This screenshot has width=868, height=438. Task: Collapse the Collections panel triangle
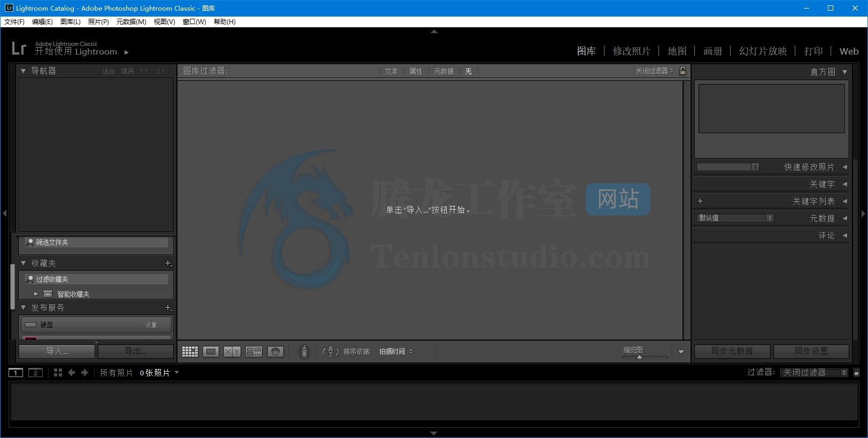pos(23,263)
